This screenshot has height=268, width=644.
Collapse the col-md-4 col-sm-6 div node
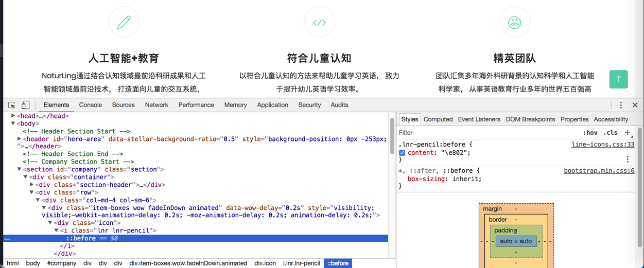coord(38,200)
